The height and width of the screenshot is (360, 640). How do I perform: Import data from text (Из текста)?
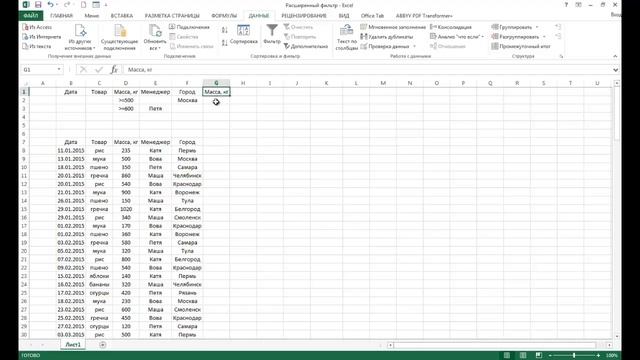[37, 47]
